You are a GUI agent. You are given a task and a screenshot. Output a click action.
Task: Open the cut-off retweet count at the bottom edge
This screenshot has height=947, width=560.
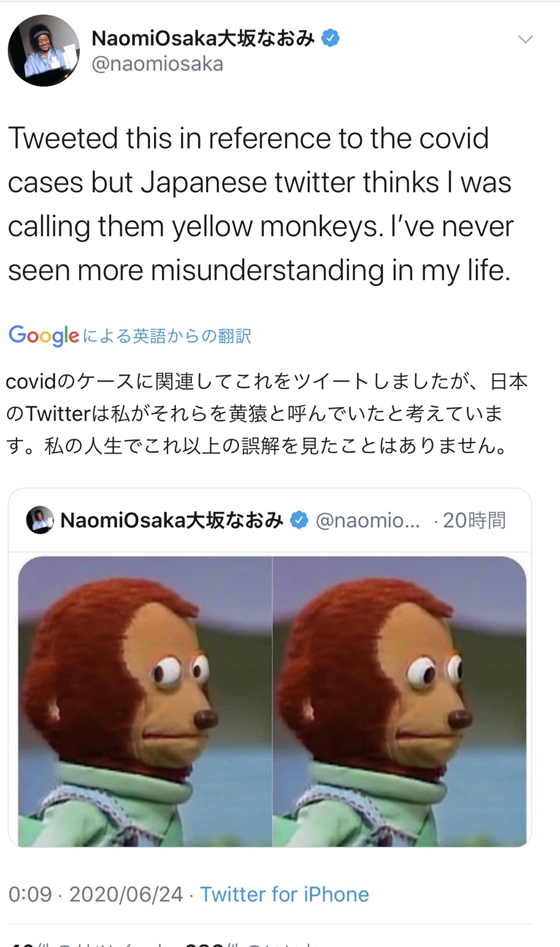pos(85,943)
